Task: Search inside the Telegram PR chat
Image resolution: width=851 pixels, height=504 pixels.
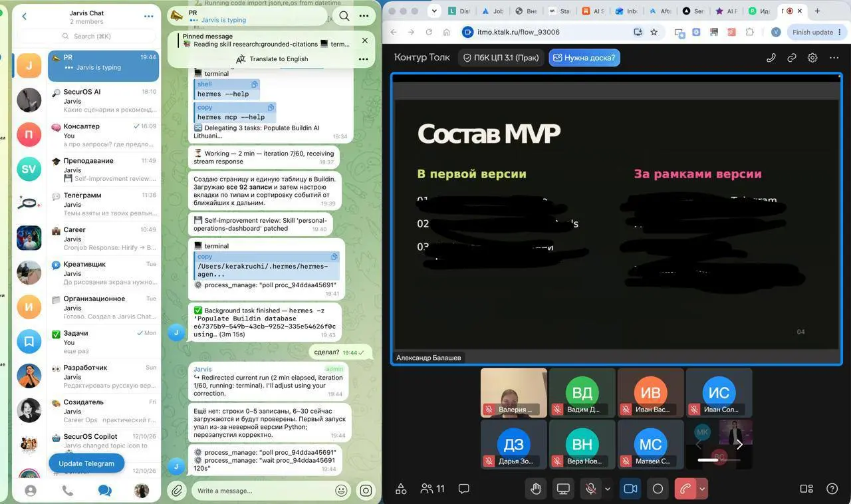Action: click(344, 16)
